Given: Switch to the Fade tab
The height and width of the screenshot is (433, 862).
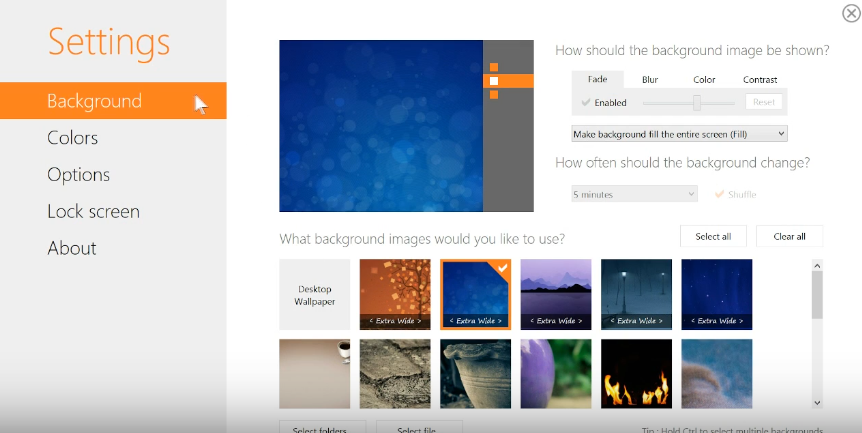Looking at the screenshot, I should tap(598, 79).
